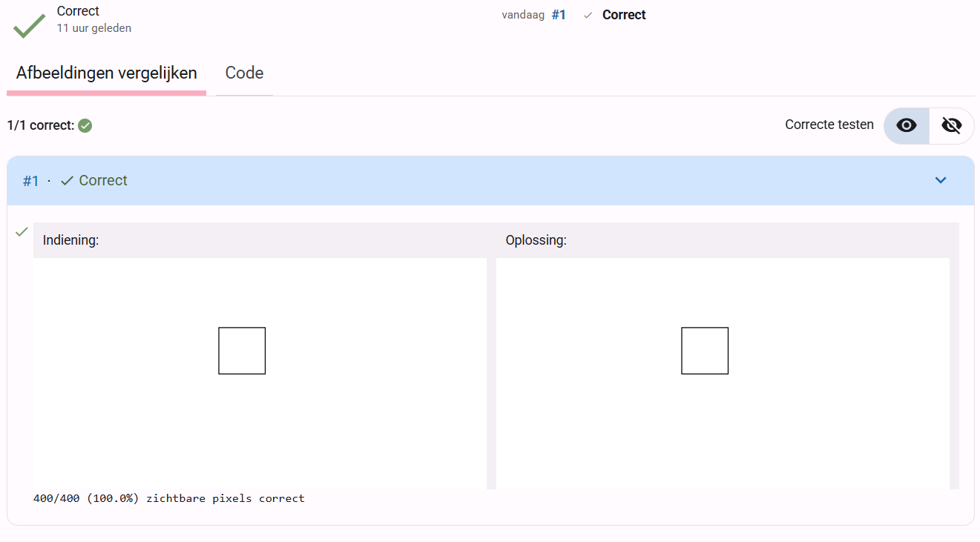Select the Afbeeldingen vergelijken tab

(x=106, y=73)
